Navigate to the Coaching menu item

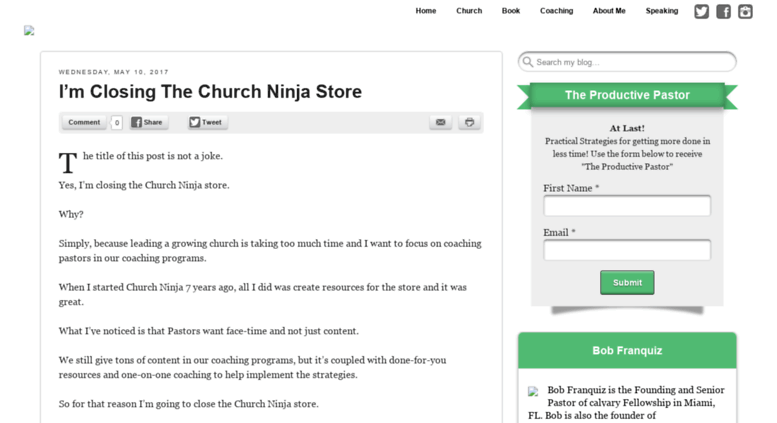[x=556, y=11]
